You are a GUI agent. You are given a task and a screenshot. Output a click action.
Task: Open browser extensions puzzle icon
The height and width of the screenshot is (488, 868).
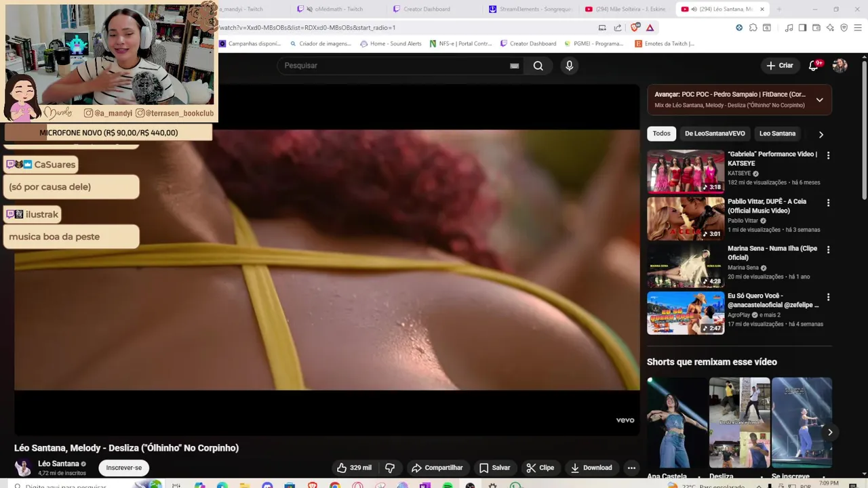pyautogui.click(x=753, y=28)
